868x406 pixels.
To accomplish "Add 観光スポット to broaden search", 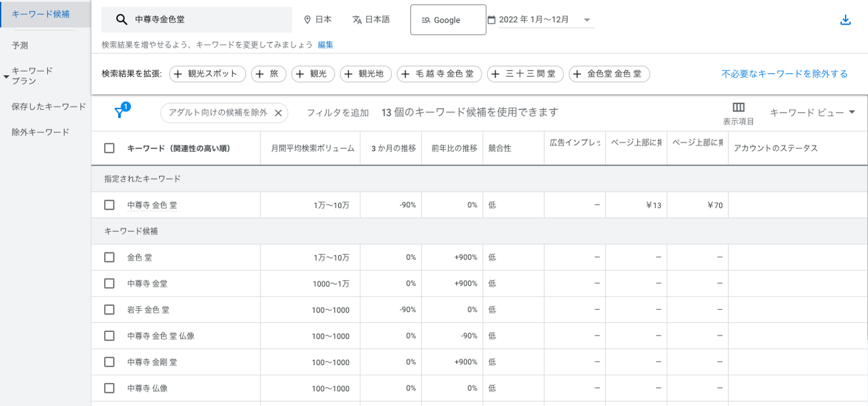I will click(207, 74).
